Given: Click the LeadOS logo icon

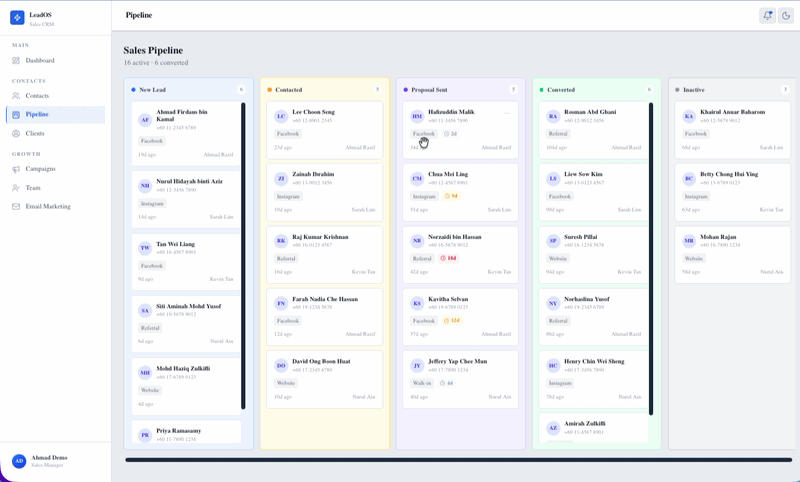Looking at the screenshot, I should coord(17,18).
